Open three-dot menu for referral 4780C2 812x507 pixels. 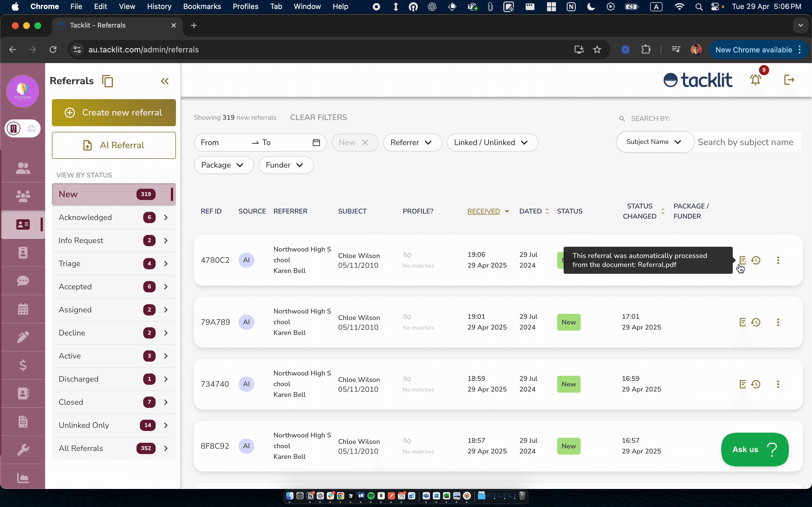pyautogui.click(x=778, y=260)
